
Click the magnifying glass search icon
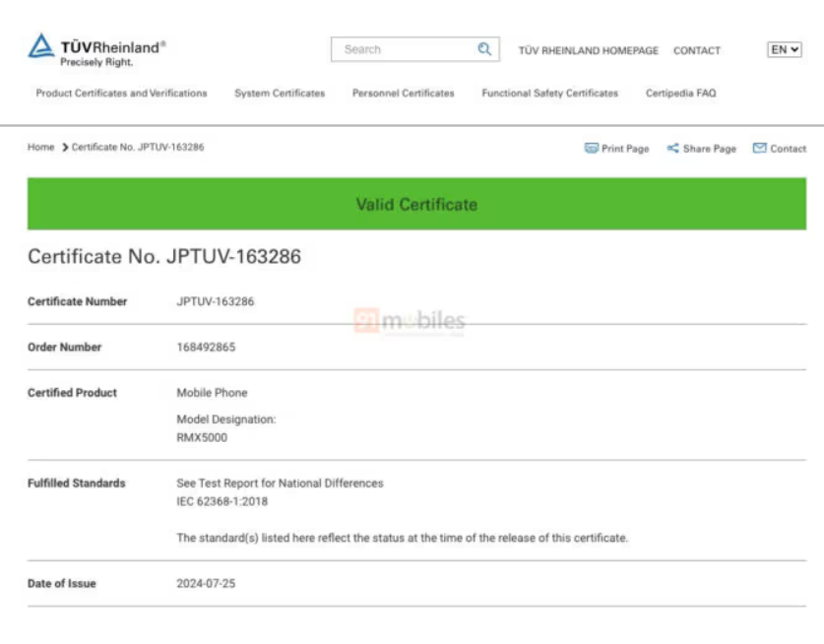coord(484,49)
